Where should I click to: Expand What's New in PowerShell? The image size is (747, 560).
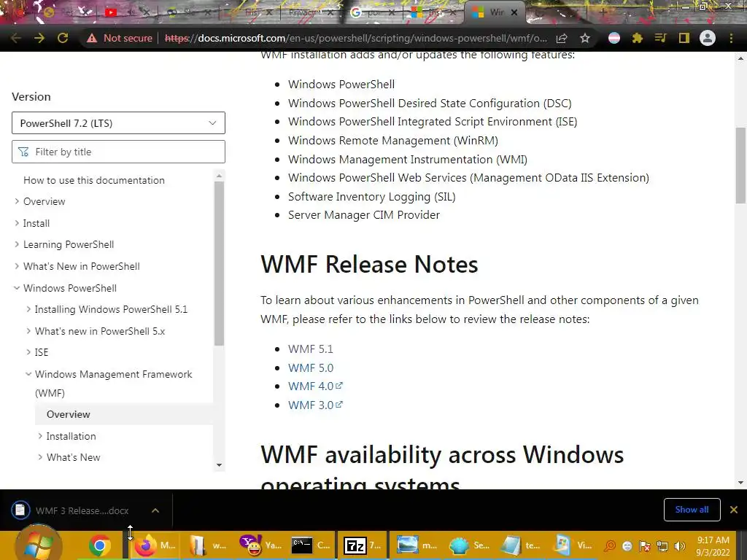point(17,266)
